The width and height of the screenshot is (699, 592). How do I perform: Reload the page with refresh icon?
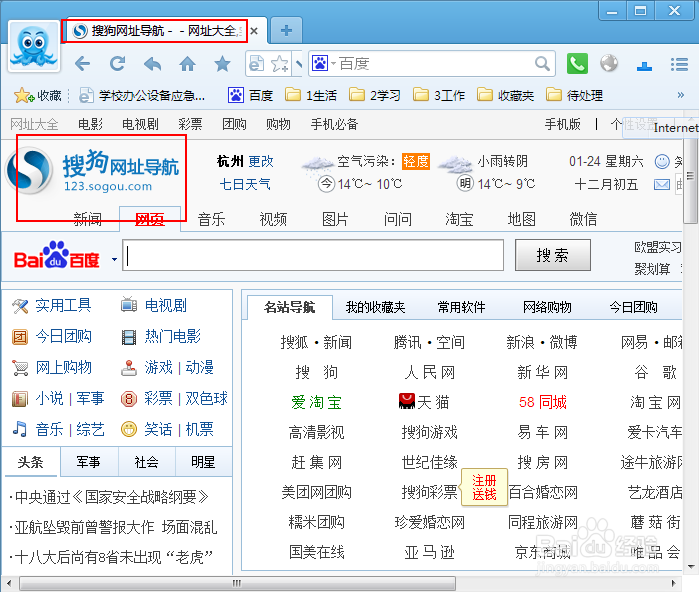(x=118, y=64)
